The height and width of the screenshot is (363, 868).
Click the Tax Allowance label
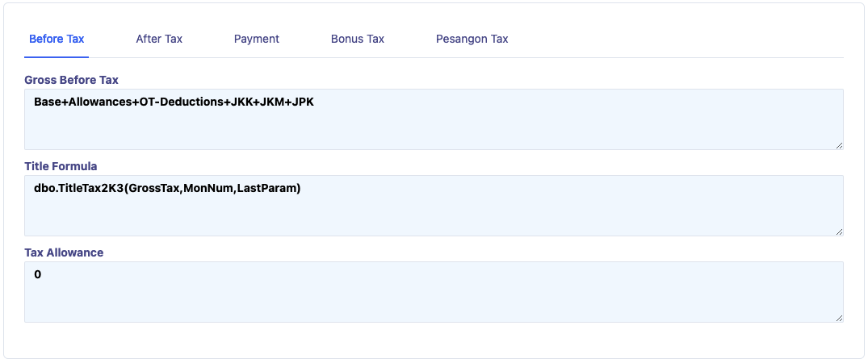(64, 252)
